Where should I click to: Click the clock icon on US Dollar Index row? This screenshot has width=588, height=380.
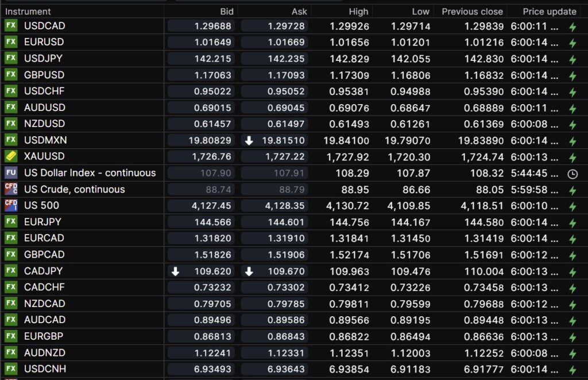572,174
